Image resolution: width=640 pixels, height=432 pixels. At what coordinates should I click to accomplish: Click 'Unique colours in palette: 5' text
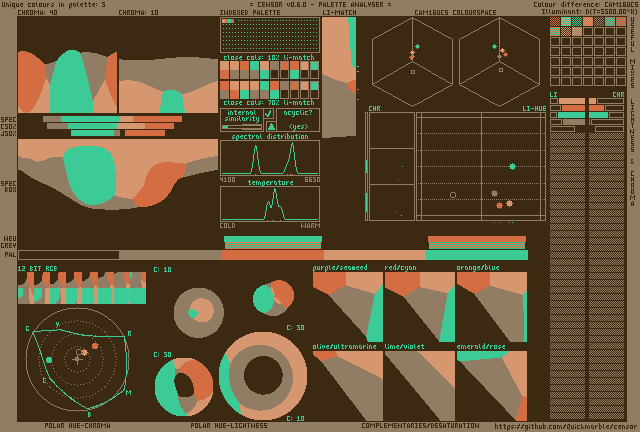pos(53,4)
